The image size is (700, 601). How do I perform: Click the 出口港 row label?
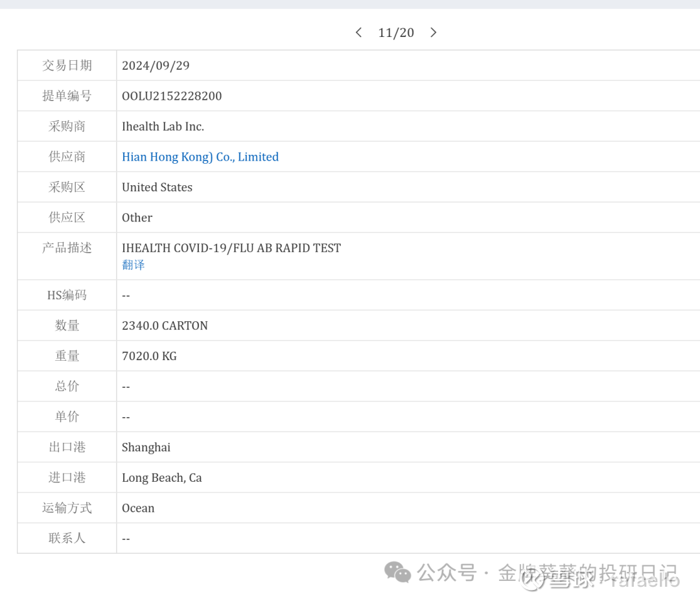pyautogui.click(x=67, y=447)
